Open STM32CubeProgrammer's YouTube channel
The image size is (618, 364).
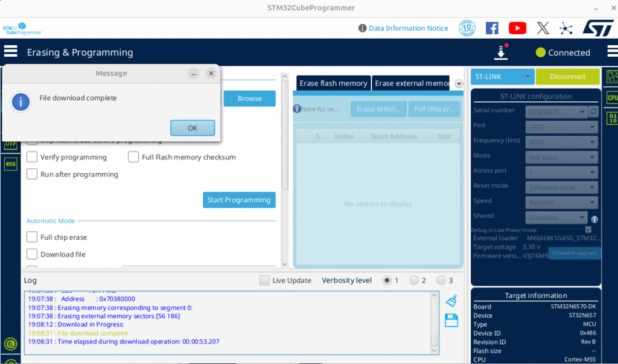tap(517, 28)
